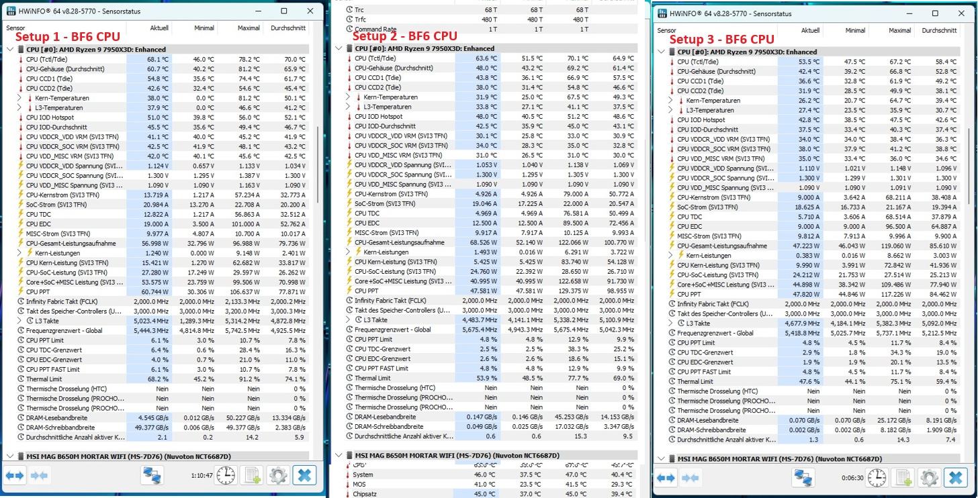Image resolution: width=980 pixels, height=498 pixels.
Task: Expand all sensors in Setup 1 window
Action: tap(15, 476)
